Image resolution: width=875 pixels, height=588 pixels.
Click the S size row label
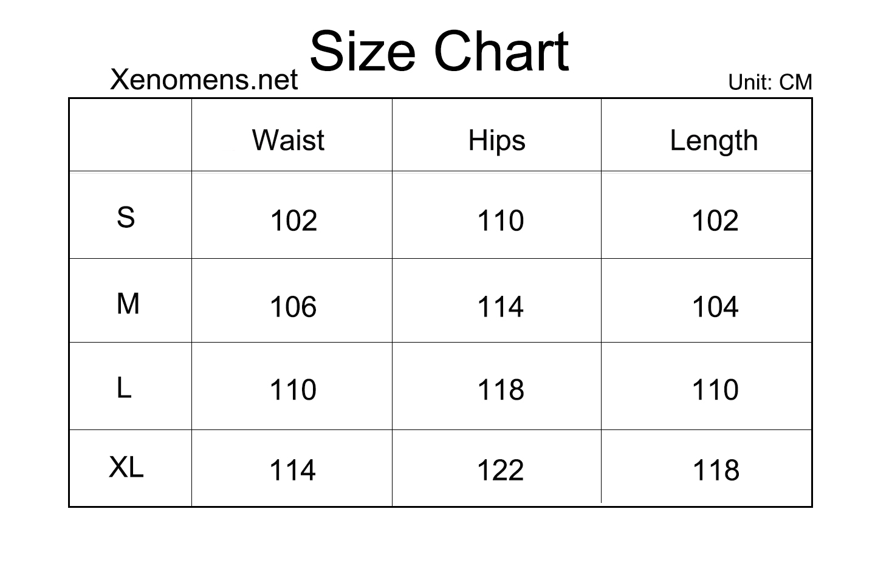[x=126, y=217]
